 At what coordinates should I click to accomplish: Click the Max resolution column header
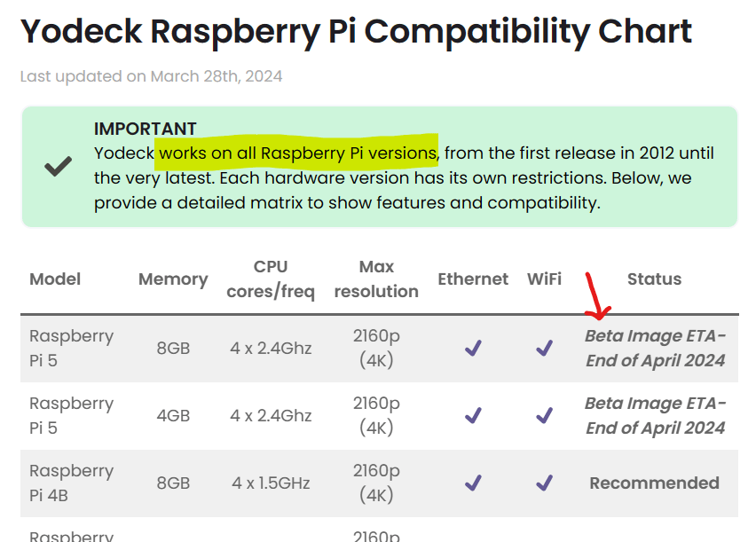[x=376, y=279]
